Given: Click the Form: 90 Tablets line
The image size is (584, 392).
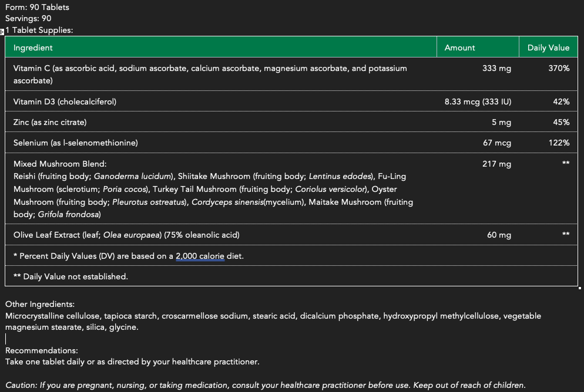Looking at the screenshot, I should point(37,7).
